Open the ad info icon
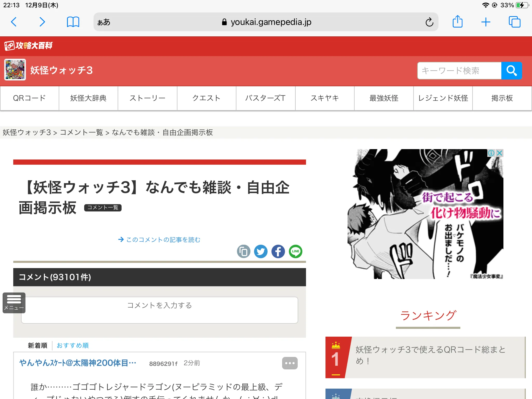Image resolution: width=532 pixels, height=399 pixels. tap(491, 153)
